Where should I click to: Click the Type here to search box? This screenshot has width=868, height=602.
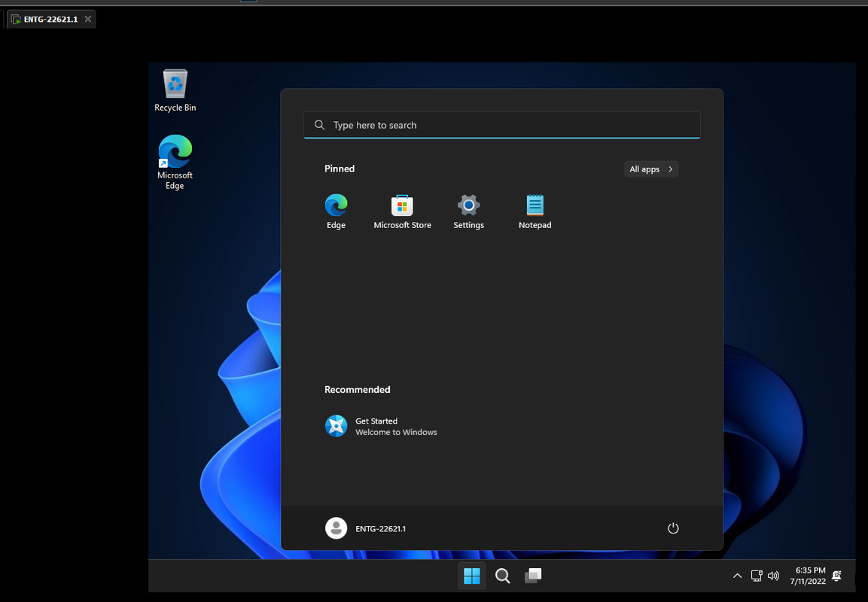[501, 125]
